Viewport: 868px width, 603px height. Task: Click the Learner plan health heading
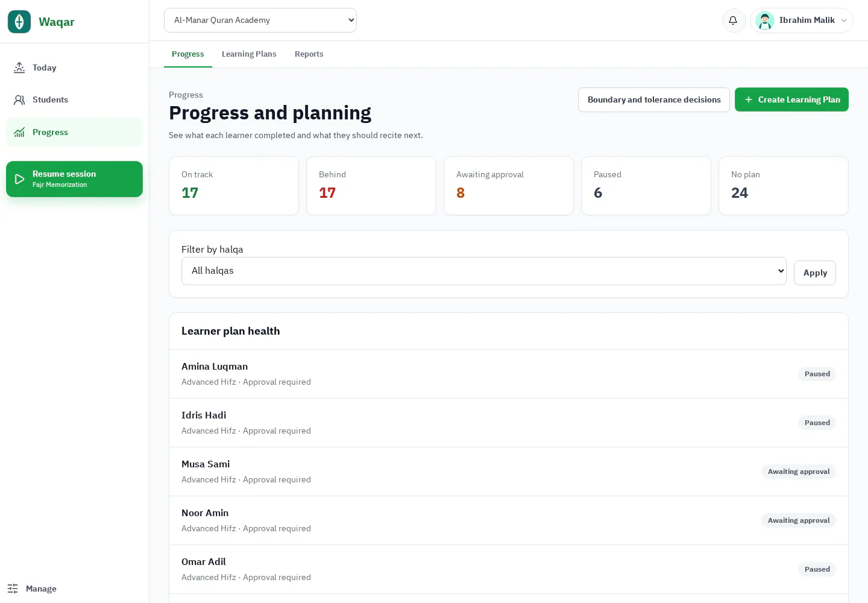click(230, 331)
